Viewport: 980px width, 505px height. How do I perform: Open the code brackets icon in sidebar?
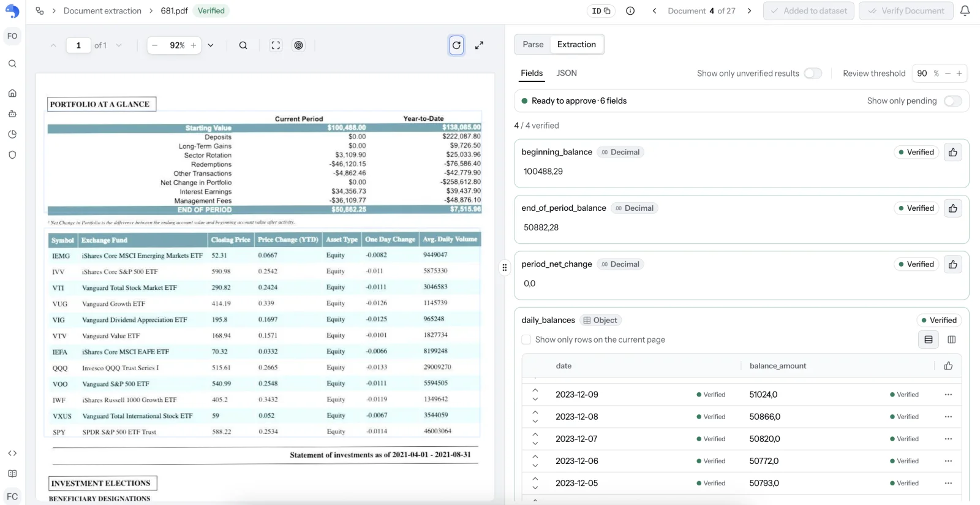[x=12, y=453]
